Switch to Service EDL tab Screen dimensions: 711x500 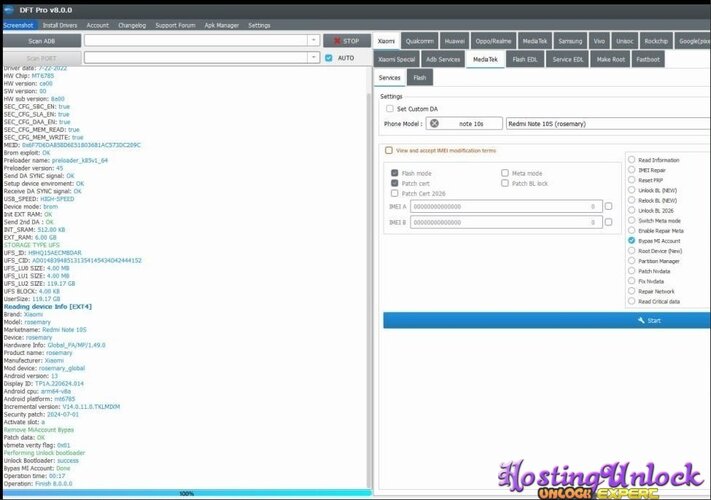[x=568, y=59]
